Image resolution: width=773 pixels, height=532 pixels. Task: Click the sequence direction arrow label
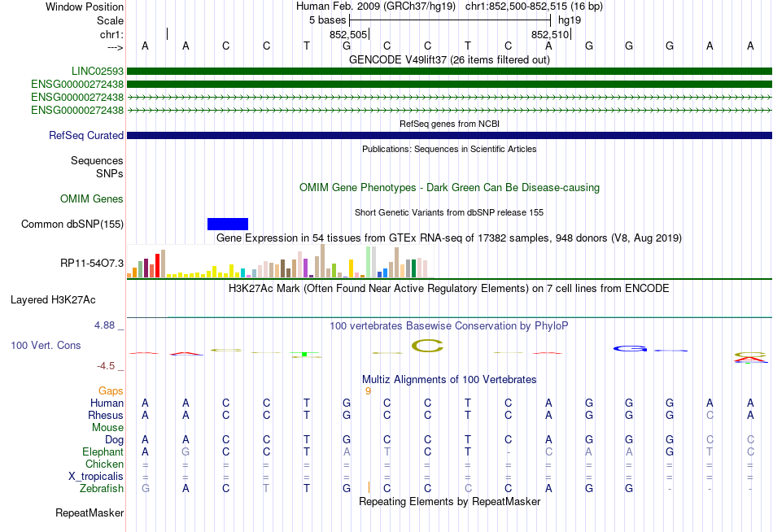click(x=116, y=47)
